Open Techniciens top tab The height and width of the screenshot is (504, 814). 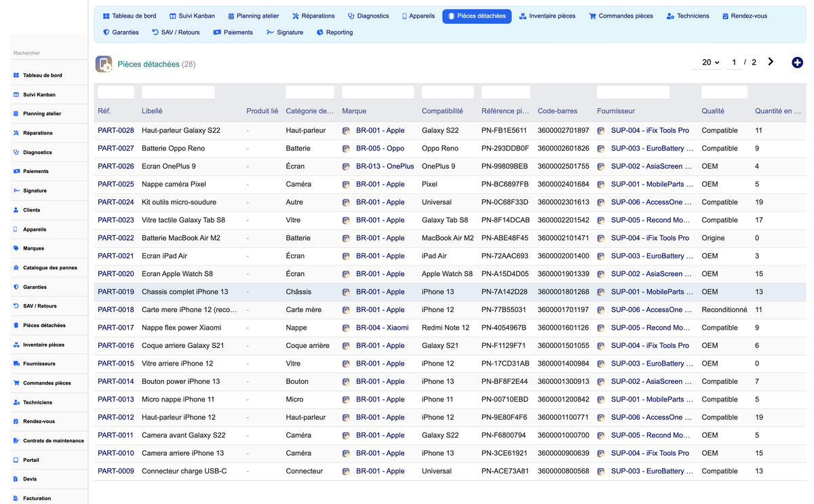(x=688, y=16)
